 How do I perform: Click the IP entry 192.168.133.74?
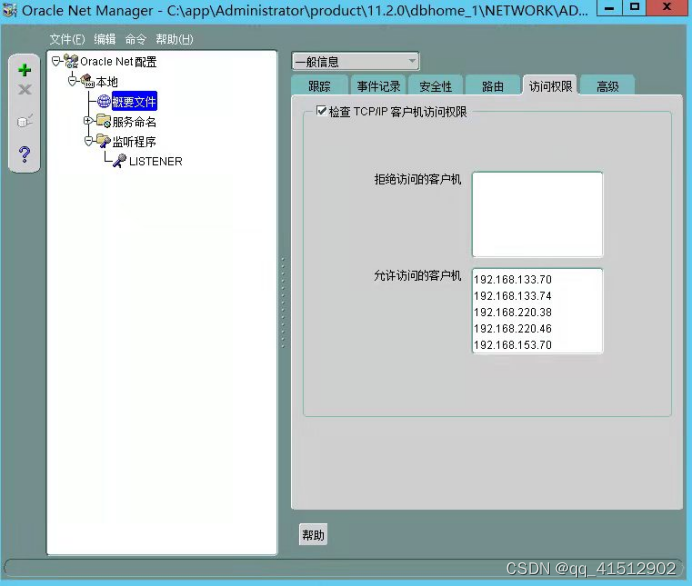point(512,296)
